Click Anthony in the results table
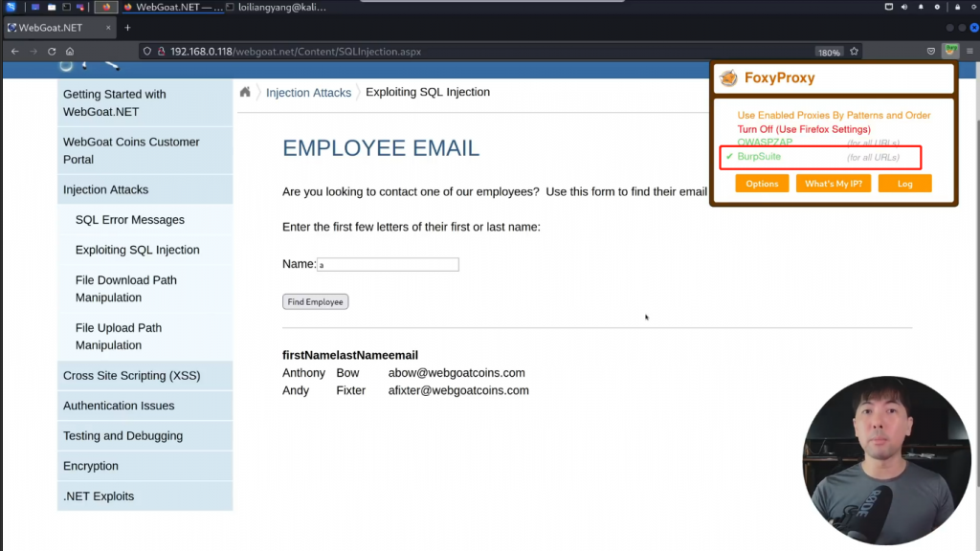Viewport: 980px width, 551px height. click(303, 373)
